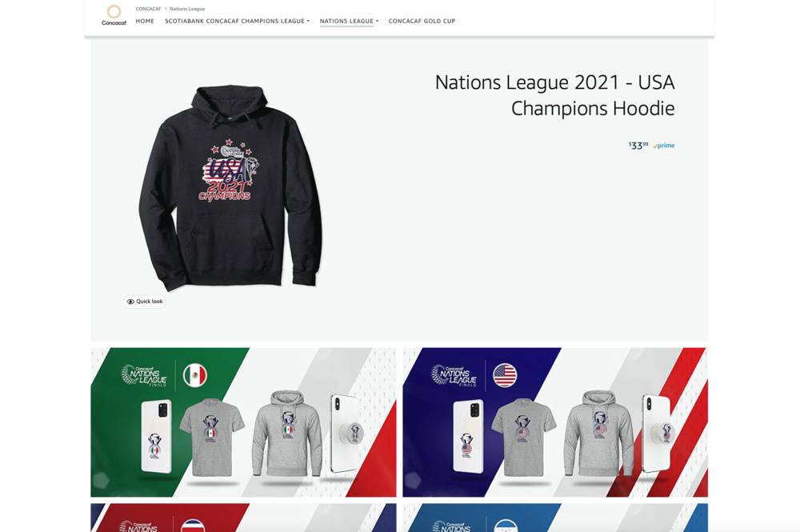
Task: Open the Concacaf Gold Cup tab
Action: click(422, 21)
